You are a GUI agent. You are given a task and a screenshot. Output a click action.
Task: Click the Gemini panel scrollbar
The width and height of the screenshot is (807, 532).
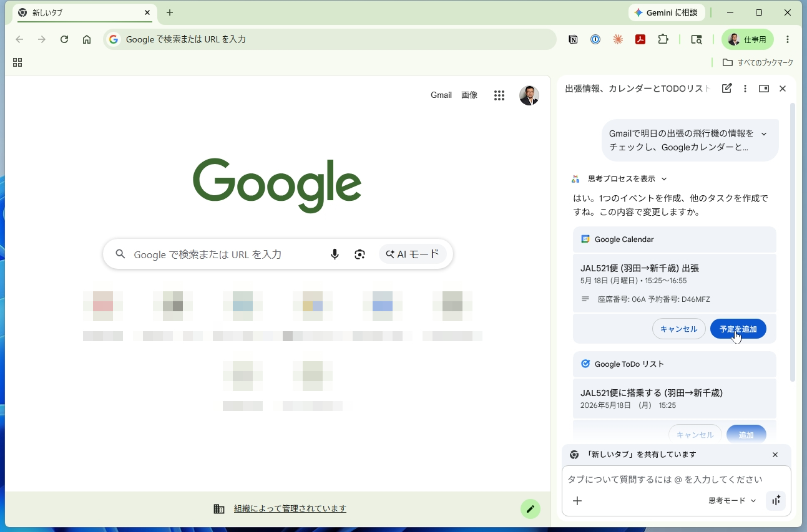click(x=793, y=243)
